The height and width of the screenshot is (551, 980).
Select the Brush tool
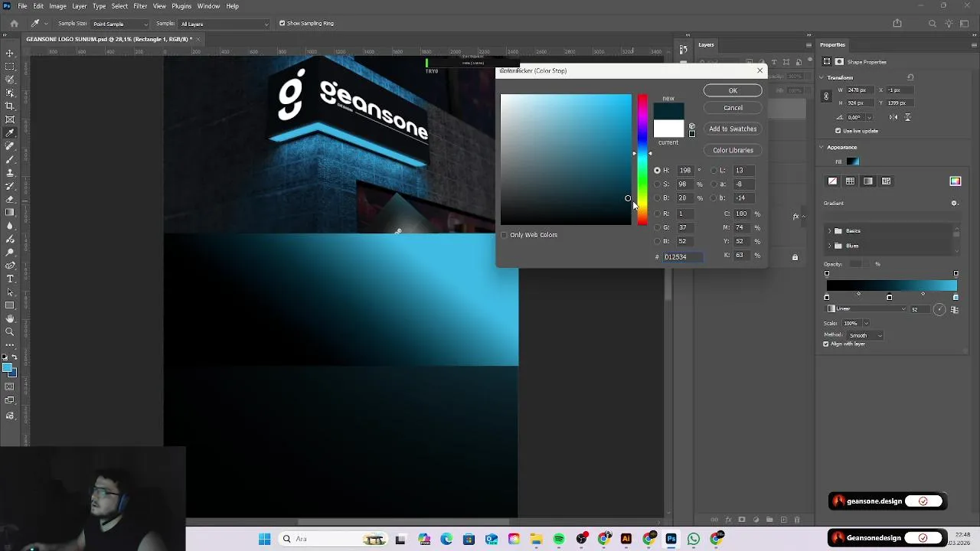click(x=10, y=159)
